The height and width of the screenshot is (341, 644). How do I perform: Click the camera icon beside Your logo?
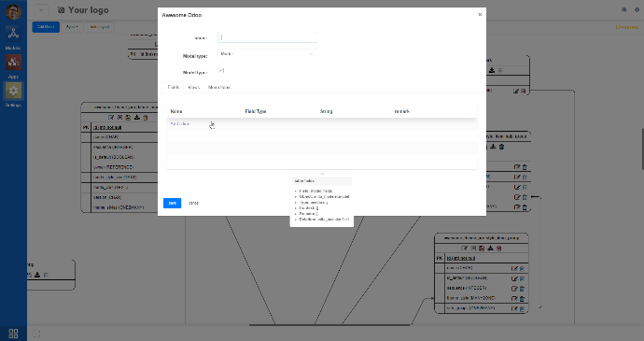click(x=62, y=10)
